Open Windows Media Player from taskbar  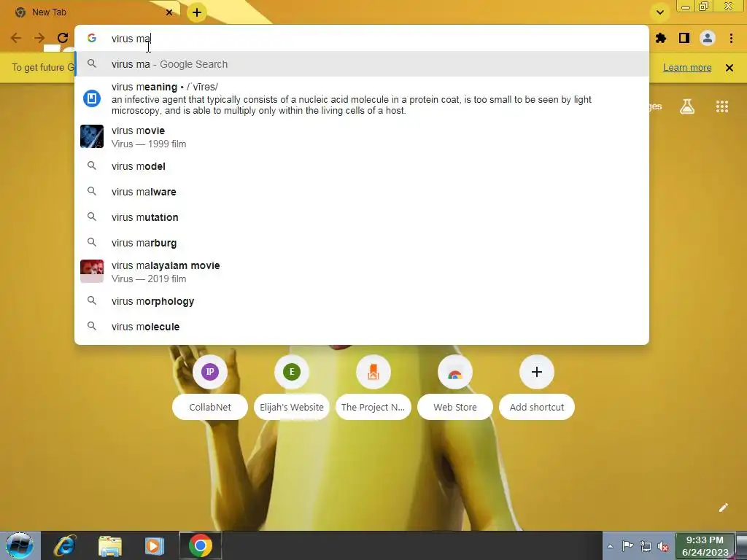coord(154,545)
